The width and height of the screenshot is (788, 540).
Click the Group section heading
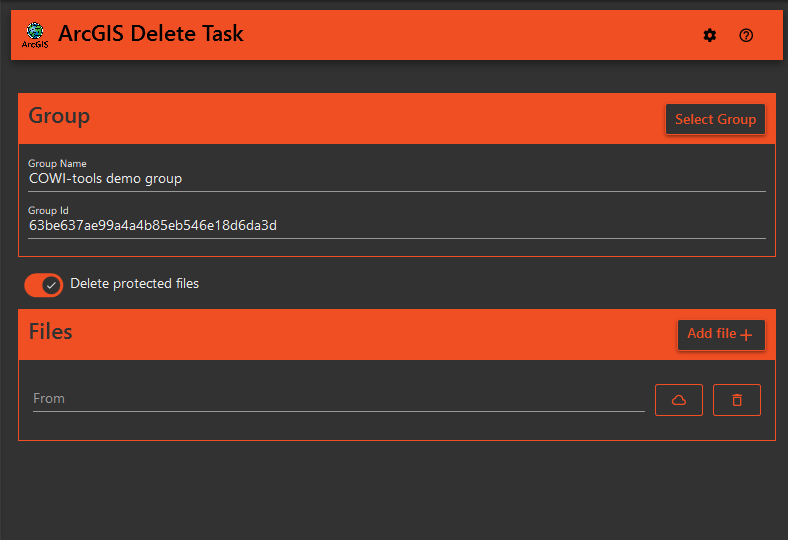59,116
